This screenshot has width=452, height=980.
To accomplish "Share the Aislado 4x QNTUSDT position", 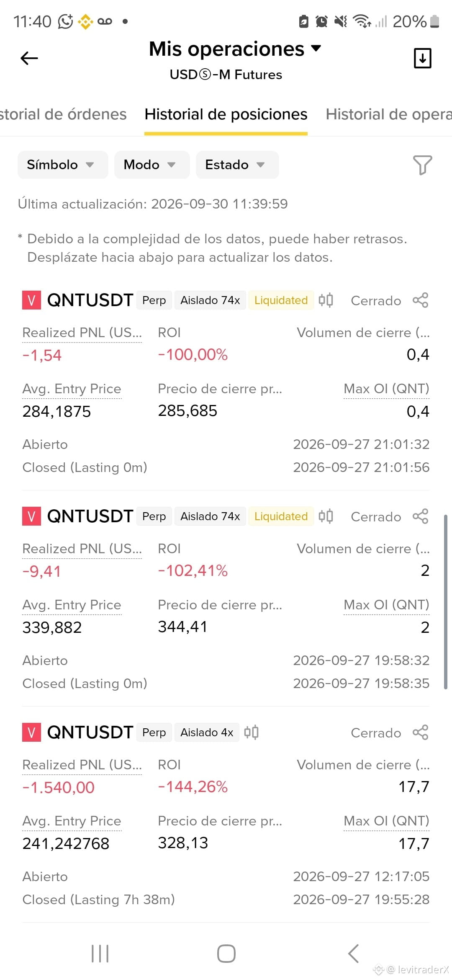I will tap(420, 732).
